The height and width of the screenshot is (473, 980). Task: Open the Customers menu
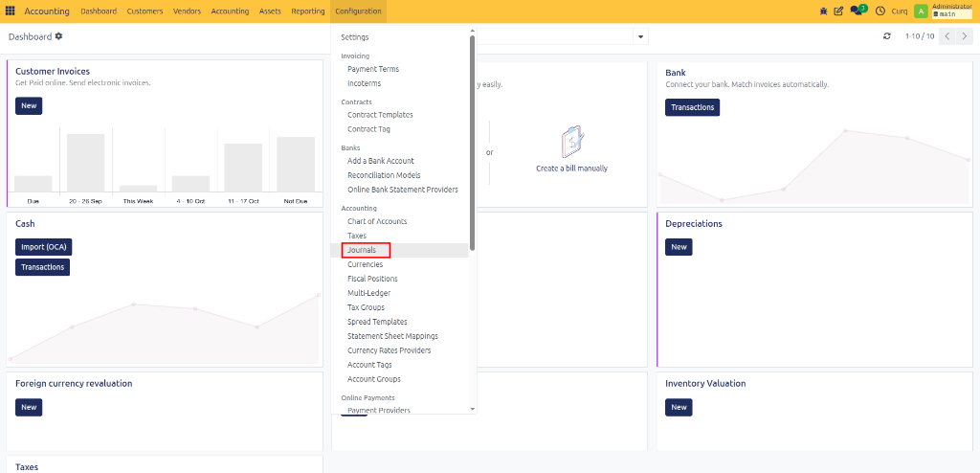145,11
